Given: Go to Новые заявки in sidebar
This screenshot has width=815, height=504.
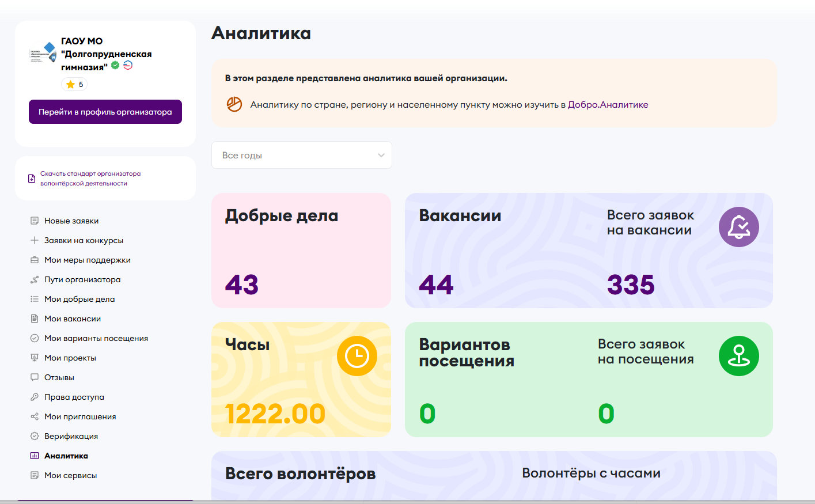Looking at the screenshot, I should coord(71,221).
